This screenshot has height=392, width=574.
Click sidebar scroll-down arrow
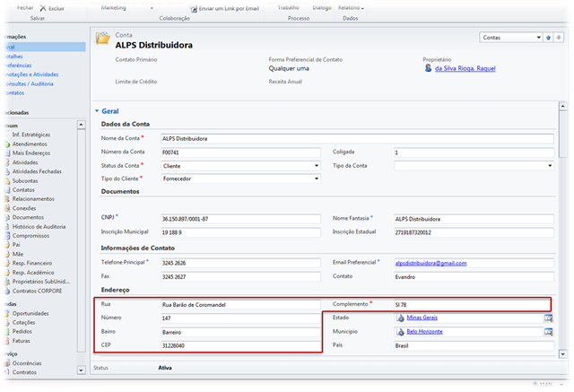click(82, 370)
